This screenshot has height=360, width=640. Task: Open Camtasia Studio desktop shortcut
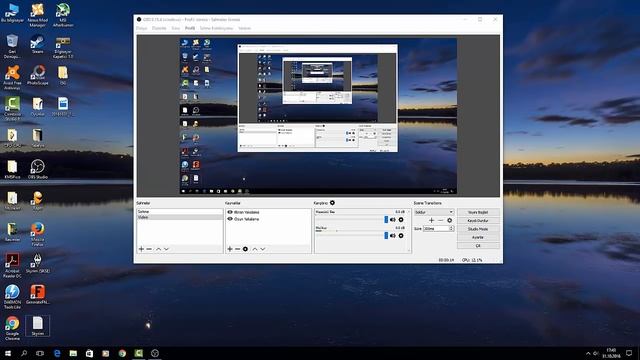12,109
